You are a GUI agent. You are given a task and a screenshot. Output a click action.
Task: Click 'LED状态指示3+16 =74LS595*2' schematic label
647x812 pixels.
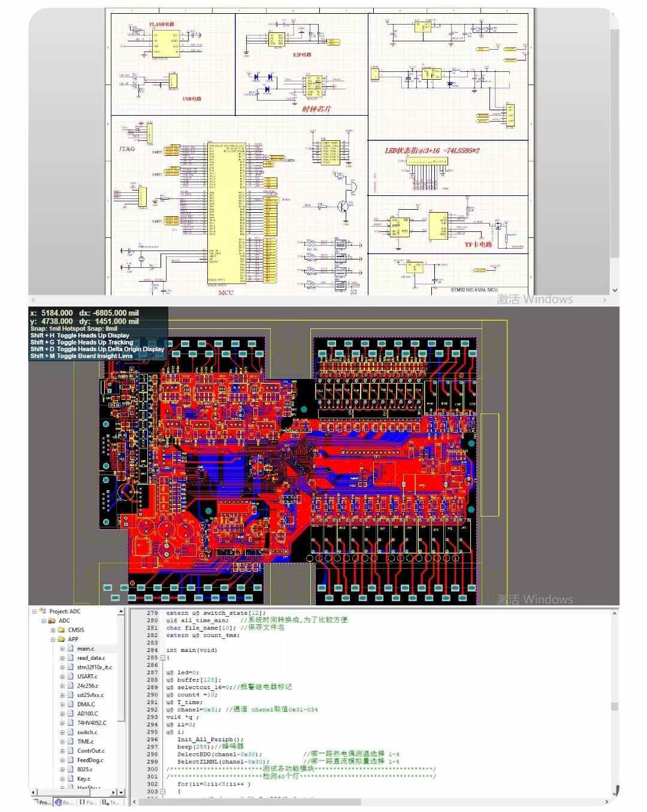point(432,150)
